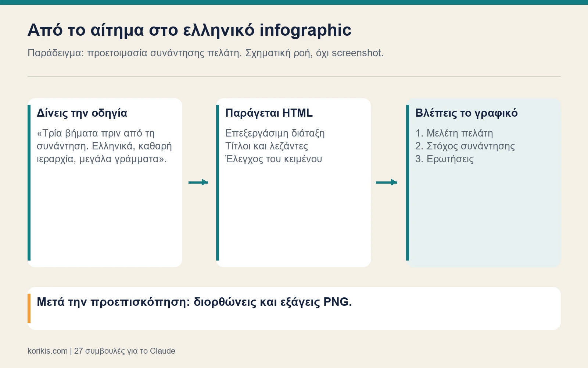588x368 pixels.
Task: Select the line "Έλεγχος του κειμένου"
Action: coord(274,159)
